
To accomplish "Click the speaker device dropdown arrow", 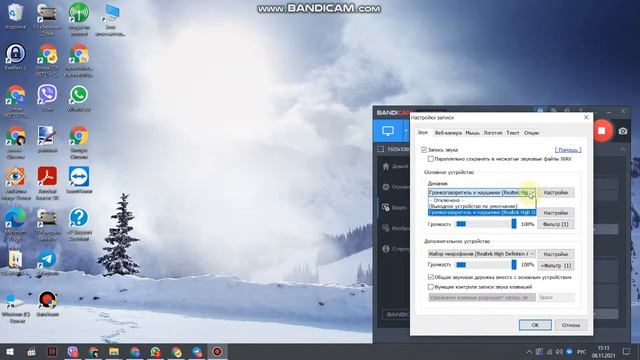I will (x=532, y=192).
